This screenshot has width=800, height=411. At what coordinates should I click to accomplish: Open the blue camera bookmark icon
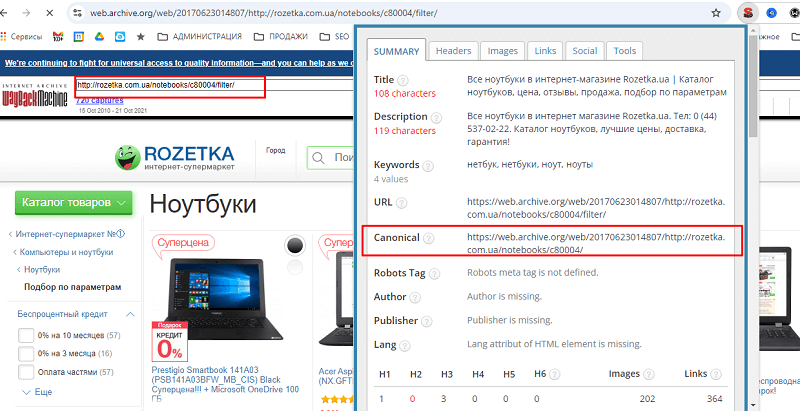(120, 37)
